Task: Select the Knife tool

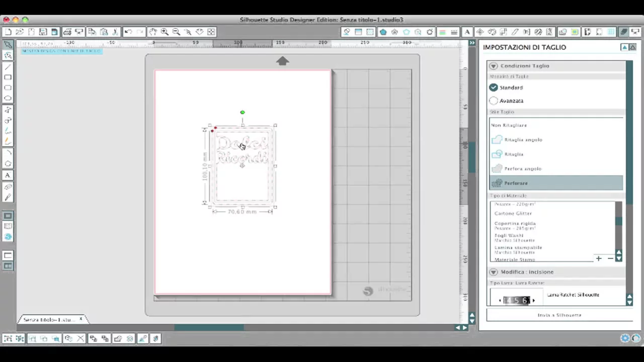Action: click(8, 197)
